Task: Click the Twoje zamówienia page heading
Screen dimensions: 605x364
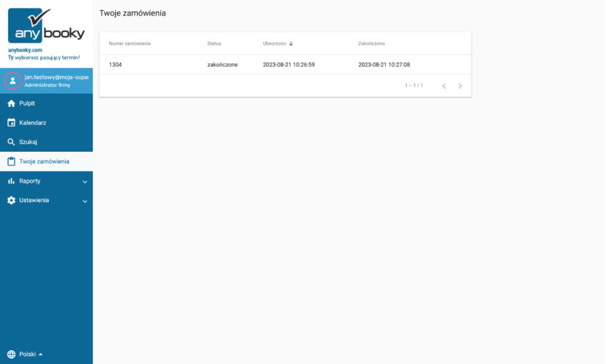Action: [132, 13]
